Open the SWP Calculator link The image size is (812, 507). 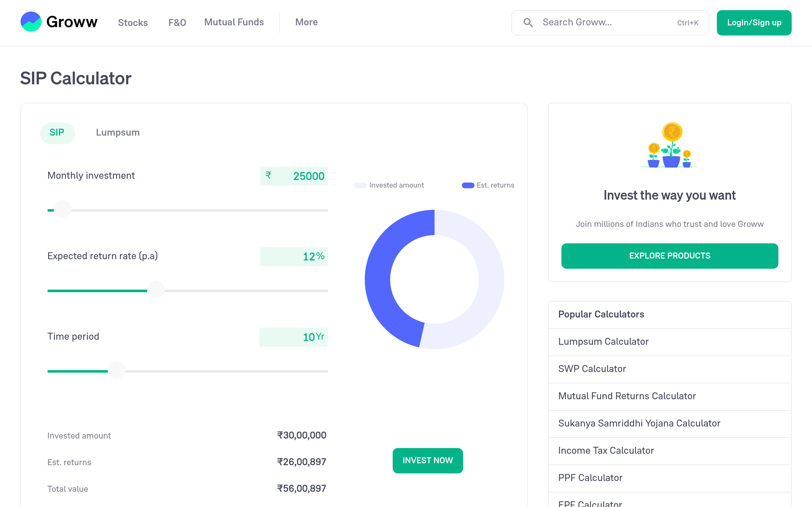click(x=592, y=369)
